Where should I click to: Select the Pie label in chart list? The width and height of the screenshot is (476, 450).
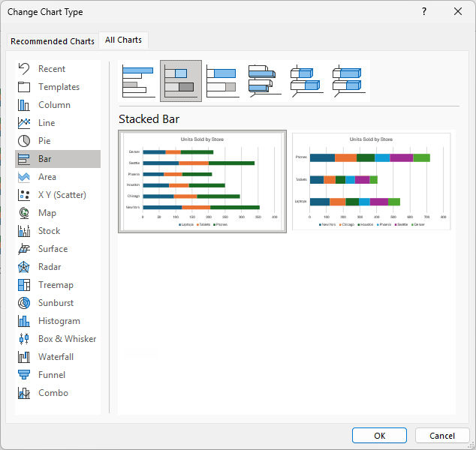[x=44, y=141]
